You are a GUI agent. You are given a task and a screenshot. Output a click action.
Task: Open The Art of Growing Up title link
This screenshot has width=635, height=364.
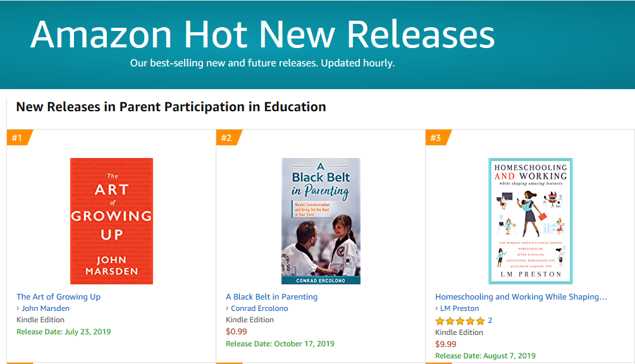[58, 297]
